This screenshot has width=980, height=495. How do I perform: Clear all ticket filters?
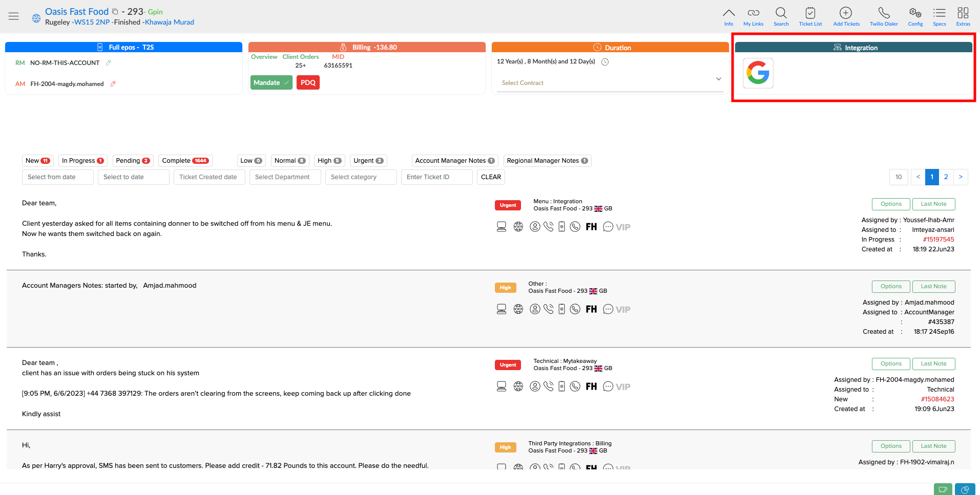pyautogui.click(x=491, y=177)
